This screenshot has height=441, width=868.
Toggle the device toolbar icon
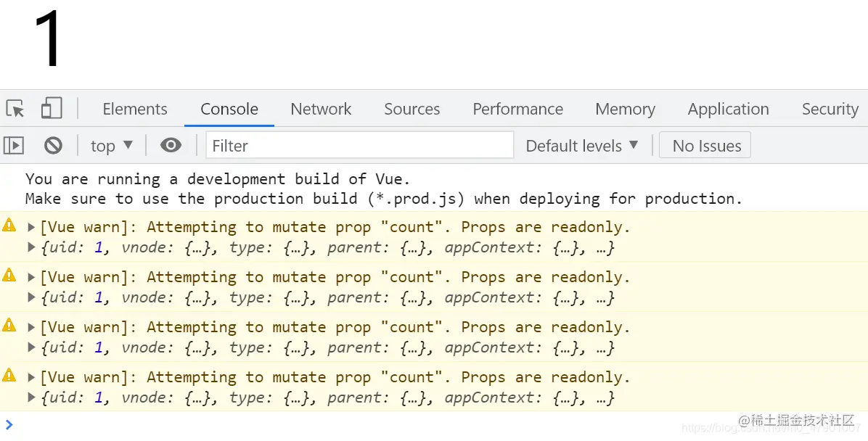pos(52,109)
